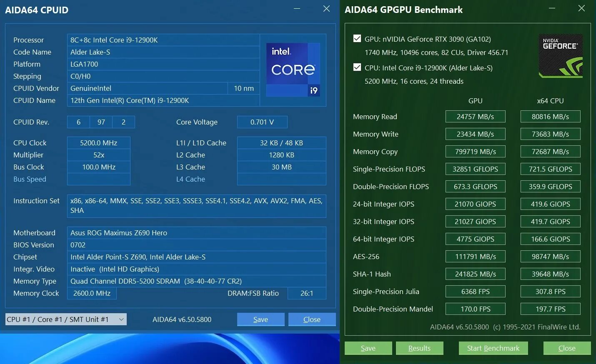Click CPU Double-Precision 359.9 GFLOPS result
596x364 pixels.
pyautogui.click(x=551, y=187)
